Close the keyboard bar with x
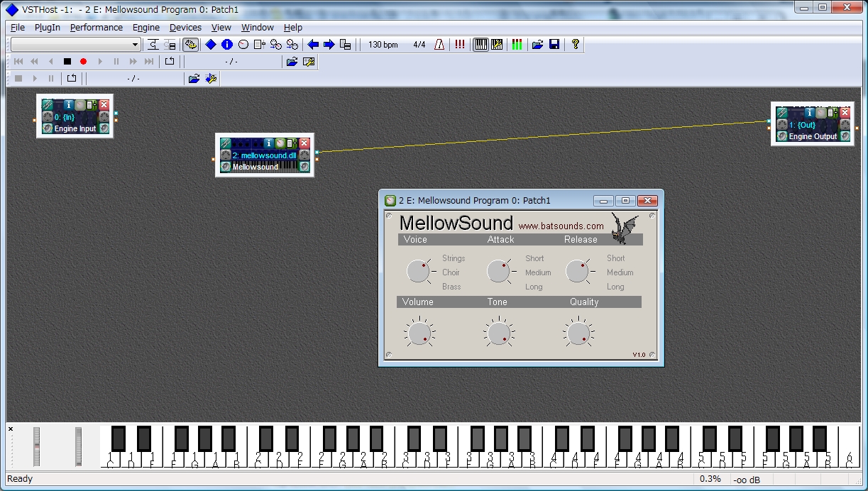Viewport: 868px width, 491px height. [x=11, y=429]
